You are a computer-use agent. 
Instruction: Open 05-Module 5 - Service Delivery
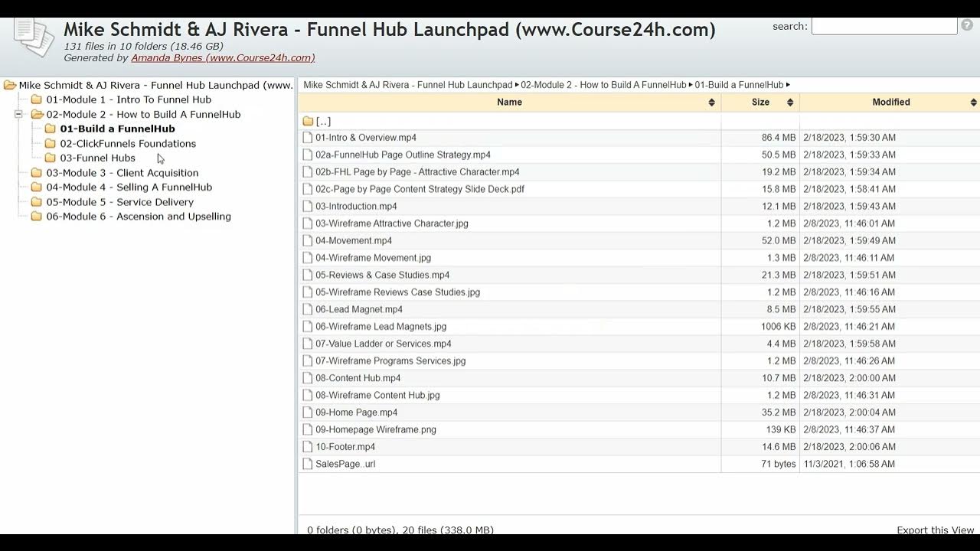pyautogui.click(x=120, y=202)
